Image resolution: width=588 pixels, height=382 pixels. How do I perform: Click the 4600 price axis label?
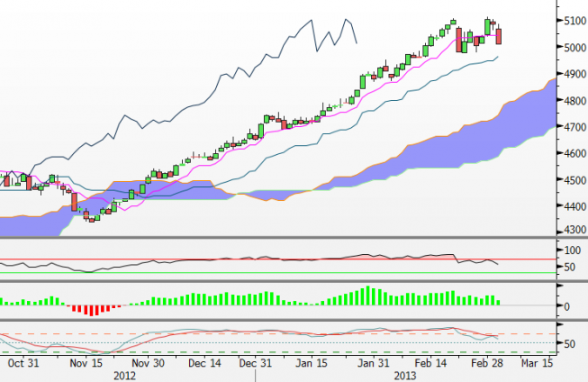[x=574, y=153]
